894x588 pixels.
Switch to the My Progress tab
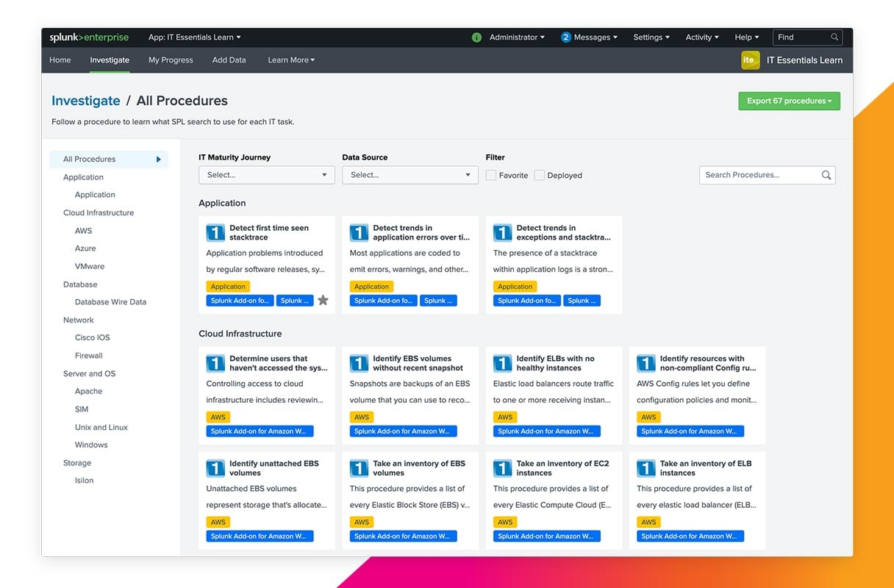(x=171, y=60)
